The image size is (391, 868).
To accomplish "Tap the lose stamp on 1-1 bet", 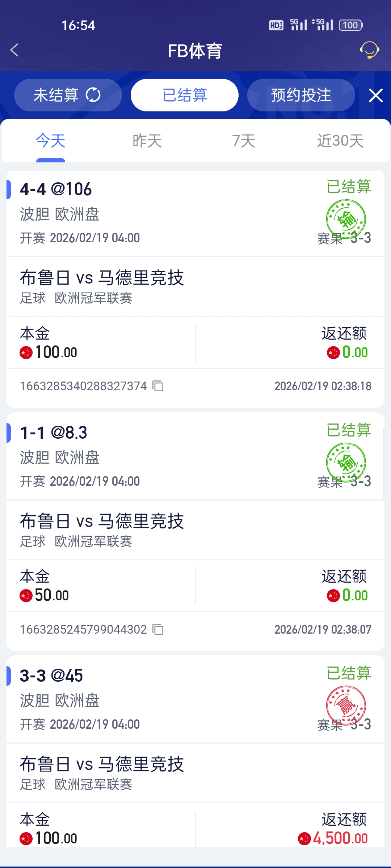I will click(346, 462).
